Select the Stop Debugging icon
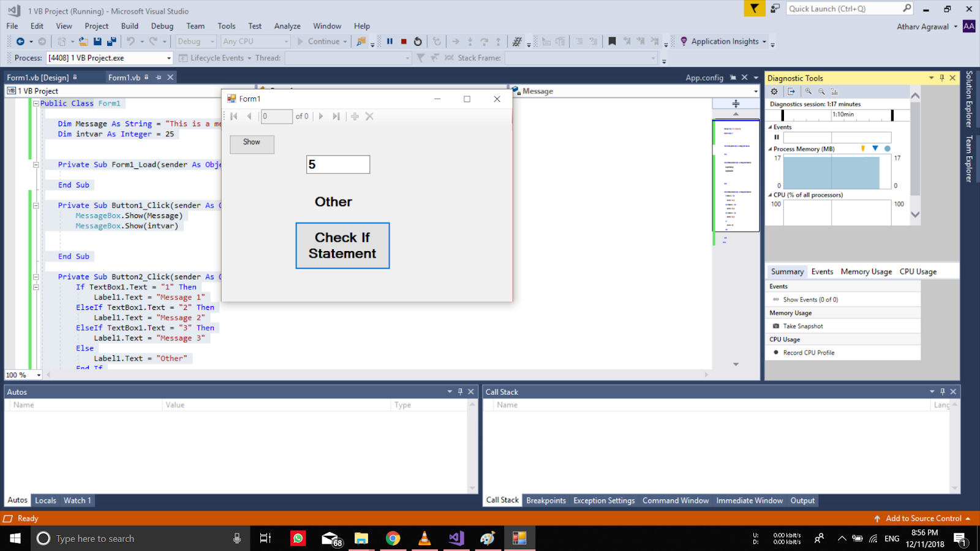 (403, 41)
